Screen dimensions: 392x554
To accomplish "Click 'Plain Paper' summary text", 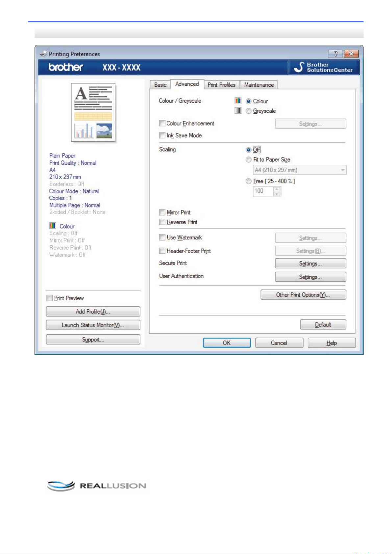I will [62, 156].
